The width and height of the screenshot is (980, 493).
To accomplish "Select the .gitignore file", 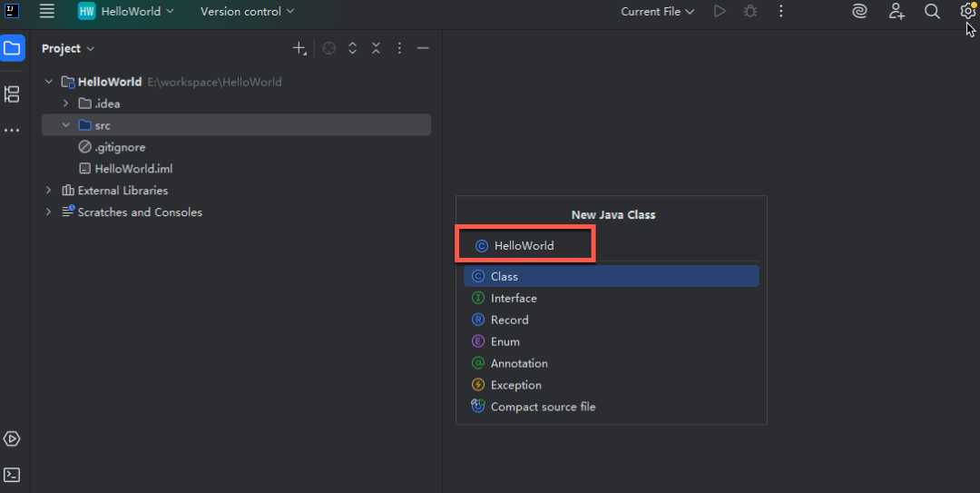I will [236, 147].
